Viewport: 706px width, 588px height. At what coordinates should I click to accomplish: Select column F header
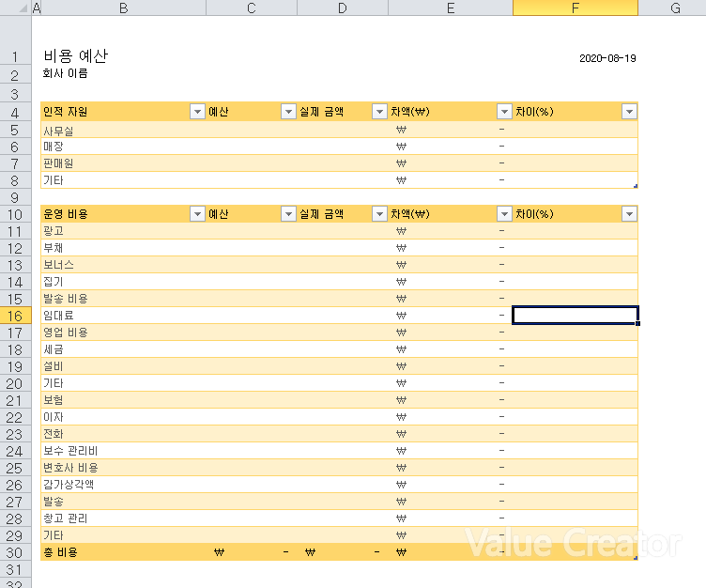tap(576, 8)
